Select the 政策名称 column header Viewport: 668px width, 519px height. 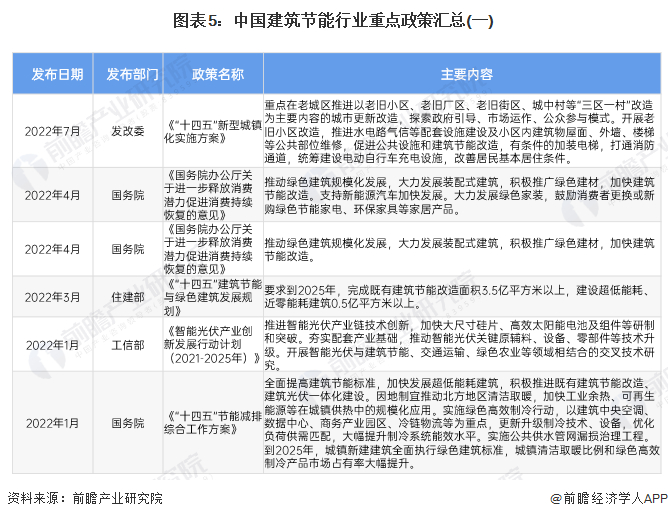[x=218, y=75]
